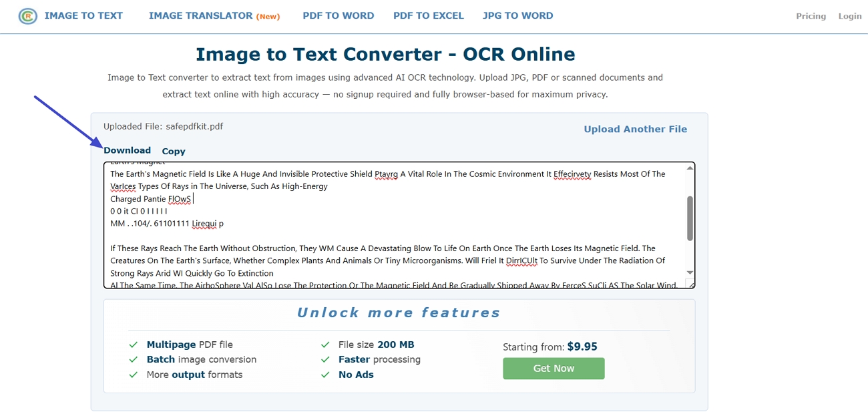Click the text area scroll up arrow

pyautogui.click(x=690, y=168)
